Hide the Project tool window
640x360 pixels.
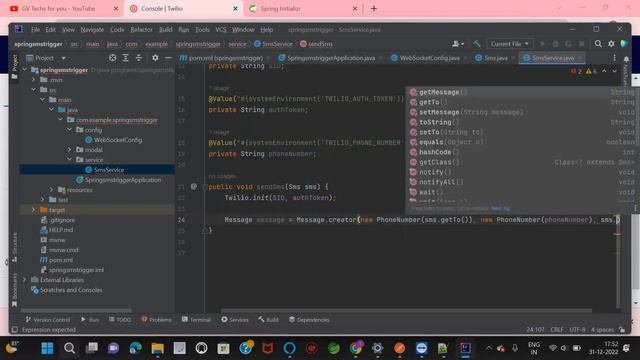(168, 58)
